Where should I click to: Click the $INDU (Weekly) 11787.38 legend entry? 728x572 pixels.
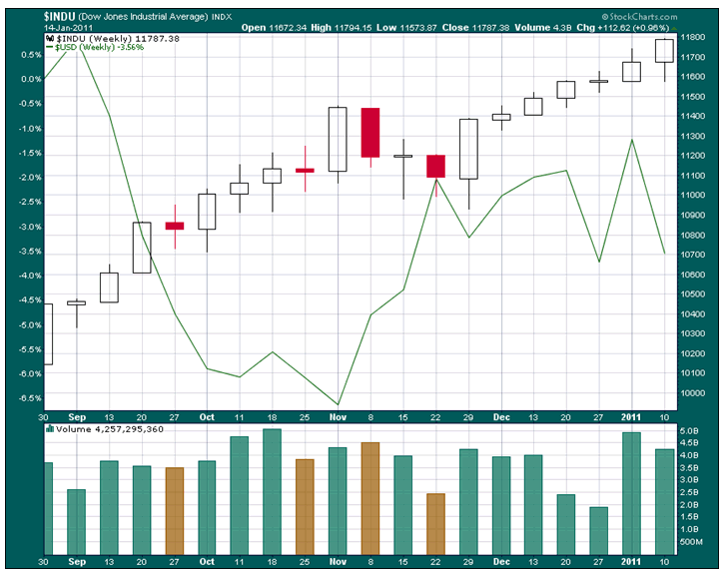click(118, 39)
